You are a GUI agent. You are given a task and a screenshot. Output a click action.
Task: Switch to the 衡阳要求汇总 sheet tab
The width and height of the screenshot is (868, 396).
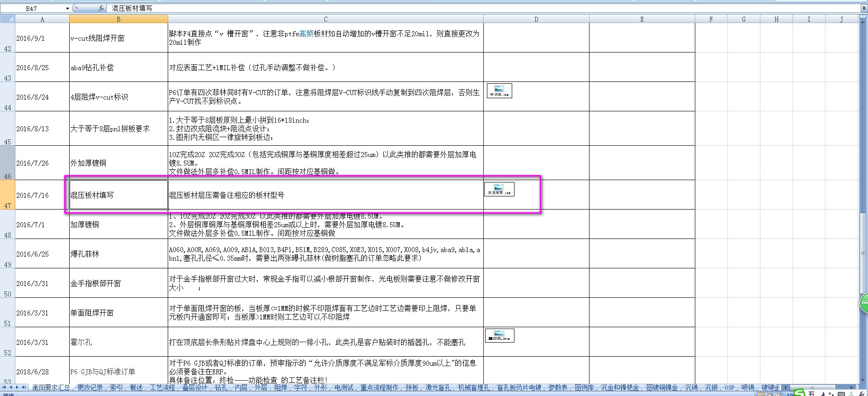tap(51, 387)
